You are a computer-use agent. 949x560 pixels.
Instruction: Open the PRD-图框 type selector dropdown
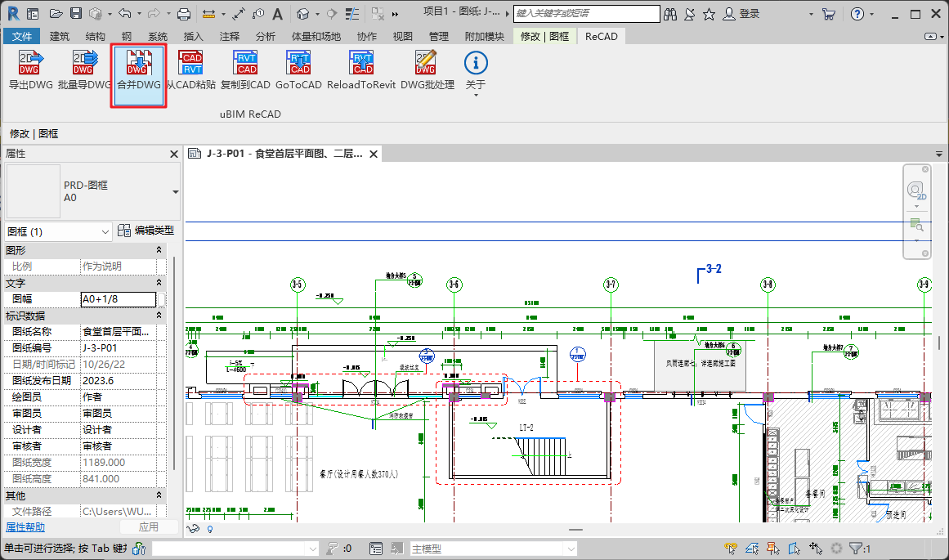coord(175,192)
